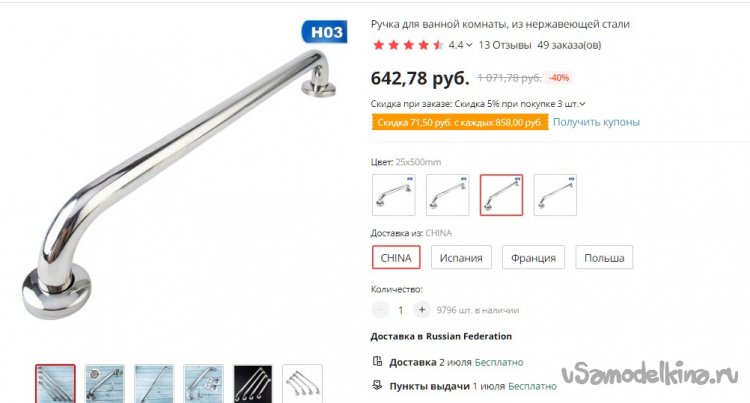Click the star rating icons
This screenshot has height=403, width=750.
click(408, 45)
